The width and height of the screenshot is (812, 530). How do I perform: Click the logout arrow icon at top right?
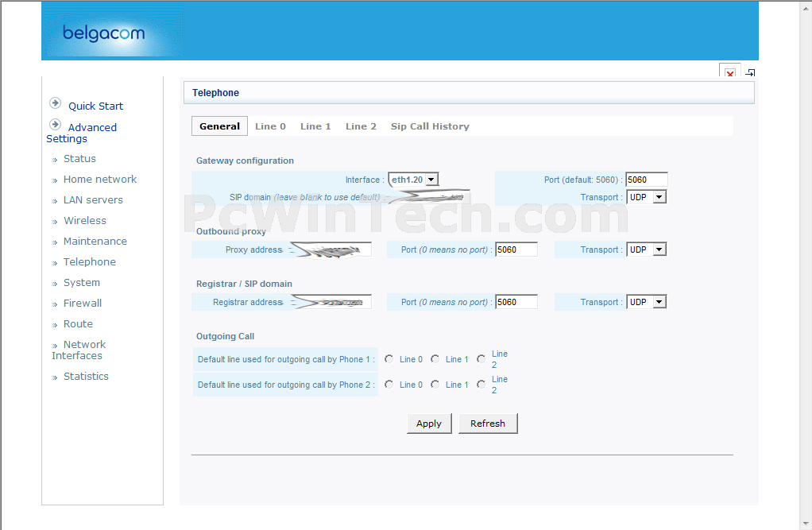coord(750,72)
